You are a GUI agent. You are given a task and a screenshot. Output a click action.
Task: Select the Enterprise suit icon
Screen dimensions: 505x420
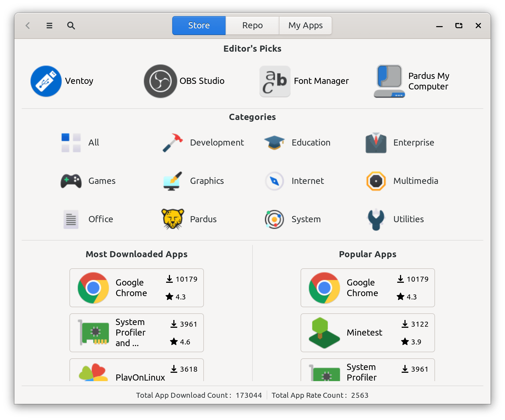[376, 143]
